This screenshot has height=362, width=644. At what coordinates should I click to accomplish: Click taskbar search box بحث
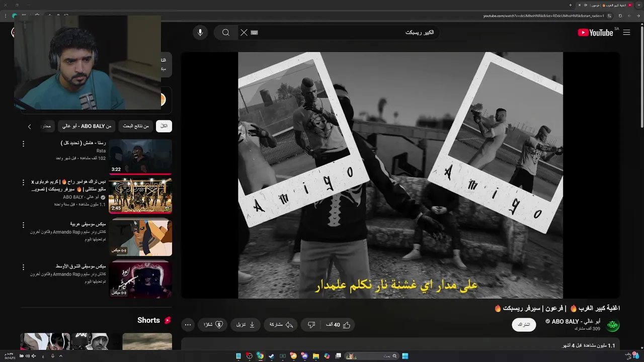[371, 356]
